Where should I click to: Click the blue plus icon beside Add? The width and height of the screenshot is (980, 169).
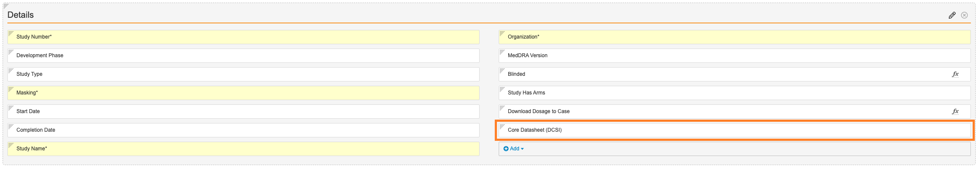(x=506, y=149)
